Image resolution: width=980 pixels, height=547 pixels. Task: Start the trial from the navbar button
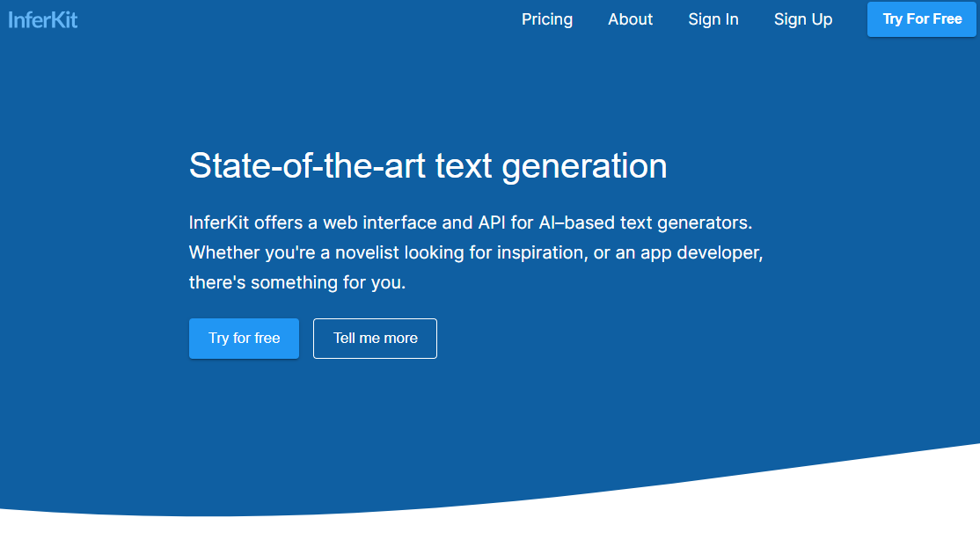(x=922, y=19)
